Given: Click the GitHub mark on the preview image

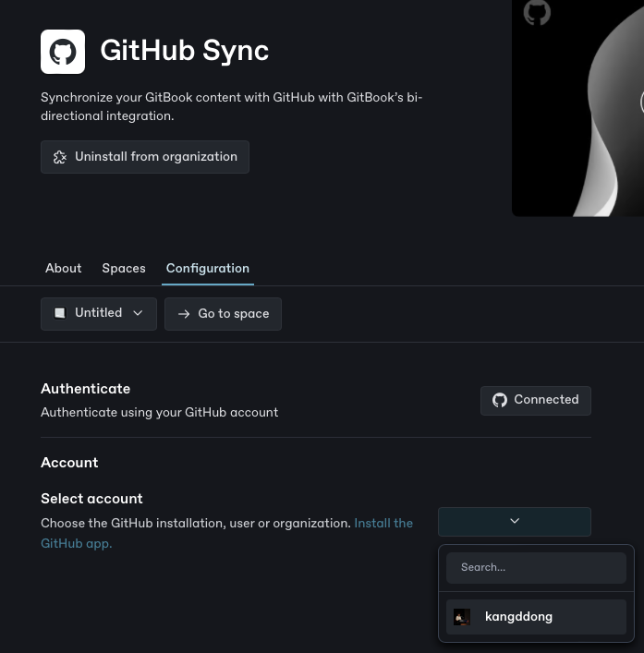Looking at the screenshot, I should pos(537,12).
